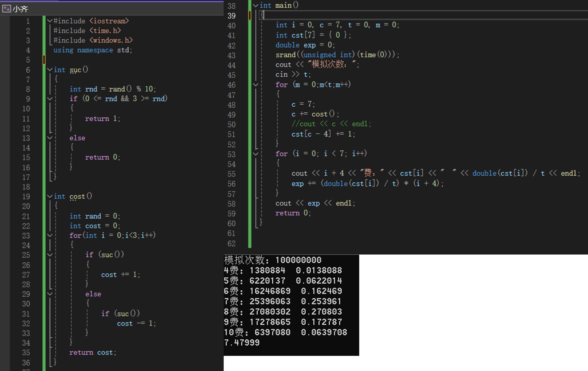
Task: Click '#include <time.h>' on line 2
Action: point(87,31)
